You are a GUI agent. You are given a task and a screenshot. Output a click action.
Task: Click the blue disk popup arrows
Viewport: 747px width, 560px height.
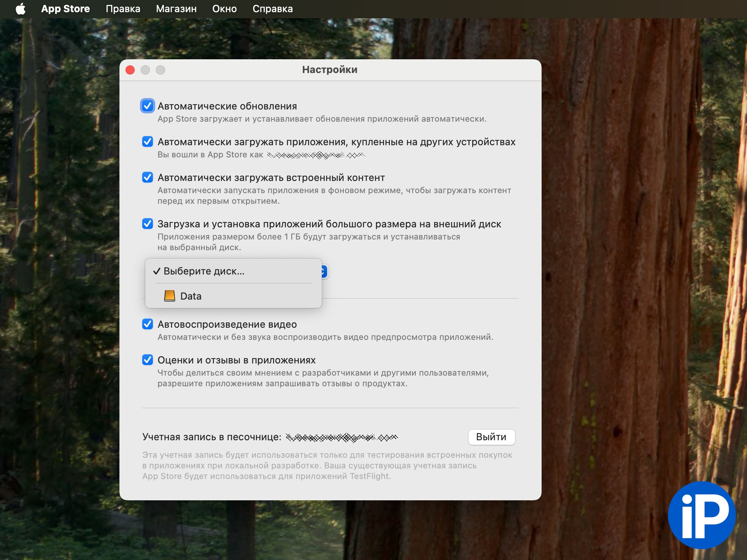pyautogui.click(x=324, y=271)
